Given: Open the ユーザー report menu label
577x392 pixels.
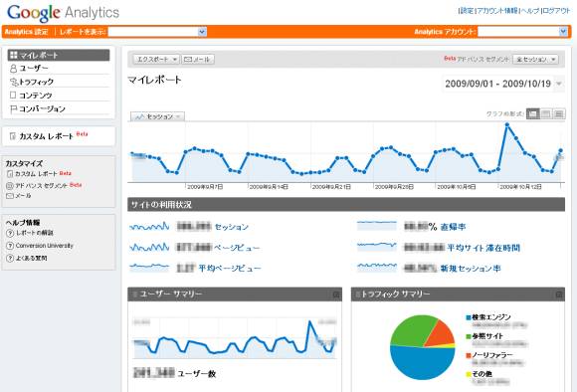Looking at the screenshot, I should 34,69.
